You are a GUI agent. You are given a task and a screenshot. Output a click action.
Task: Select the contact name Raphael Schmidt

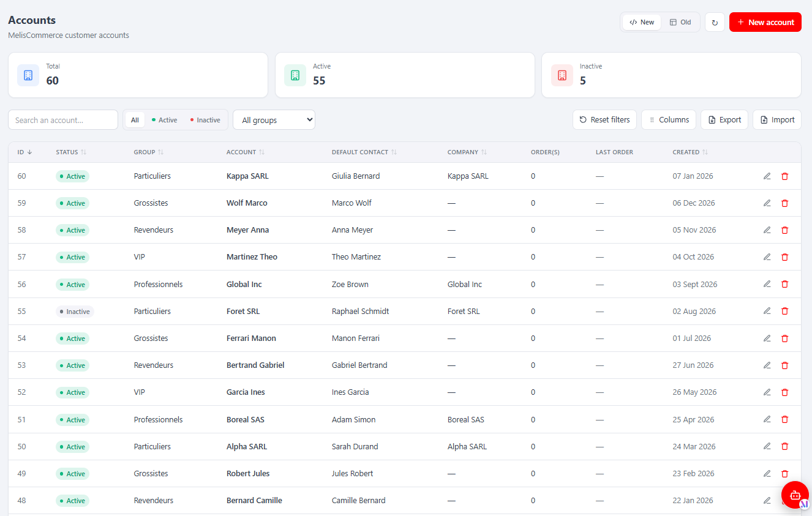coord(360,311)
